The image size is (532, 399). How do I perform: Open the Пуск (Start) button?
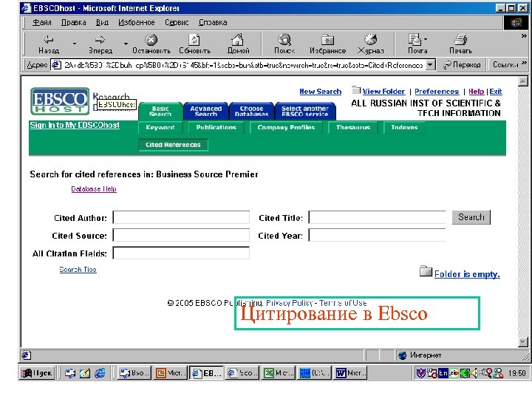coord(38,373)
